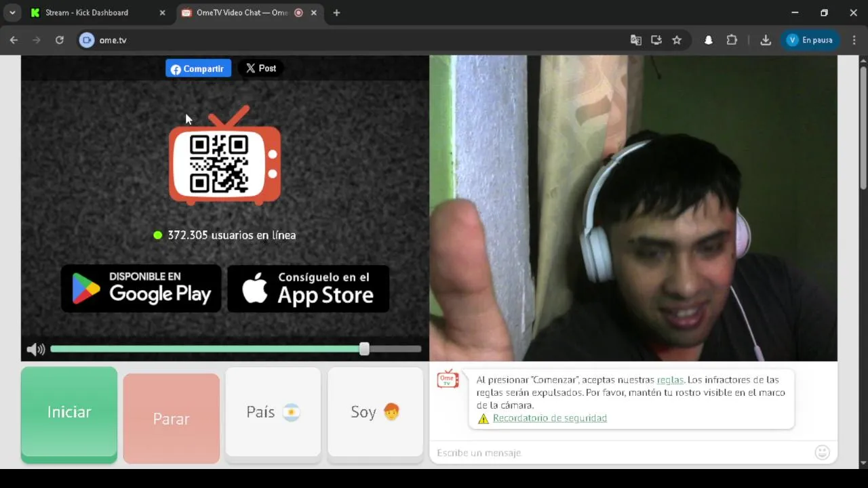The height and width of the screenshot is (488, 868).
Task: Open the Soy gender selector
Action: 375,414
